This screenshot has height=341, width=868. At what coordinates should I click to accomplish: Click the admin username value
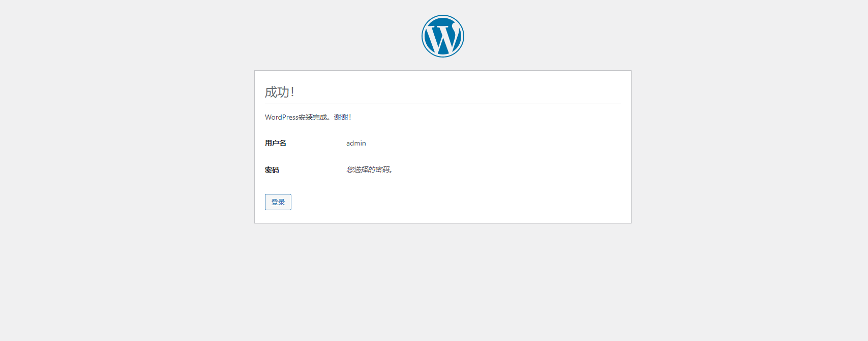pyautogui.click(x=356, y=143)
